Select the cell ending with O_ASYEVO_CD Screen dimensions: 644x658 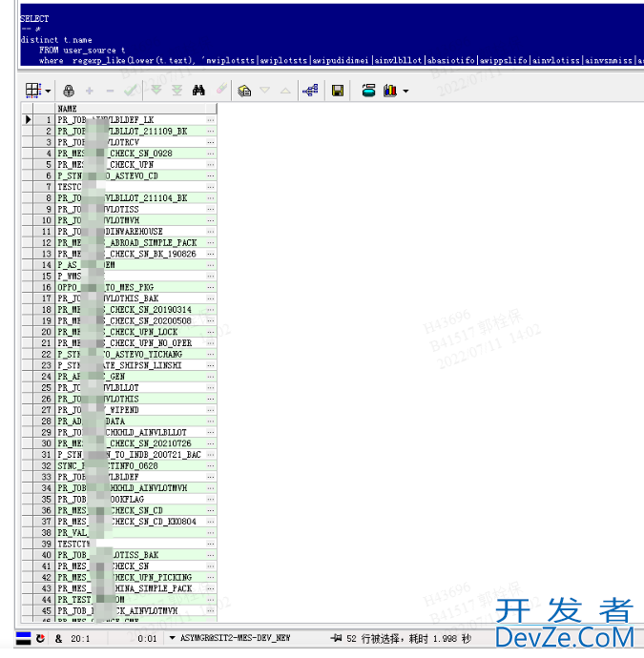tap(131, 175)
